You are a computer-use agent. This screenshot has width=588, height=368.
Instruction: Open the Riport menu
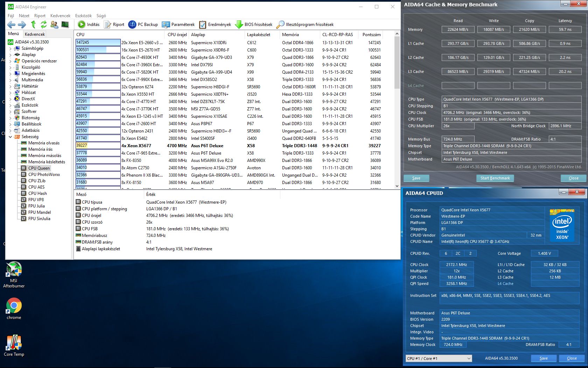[x=40, y=16]
